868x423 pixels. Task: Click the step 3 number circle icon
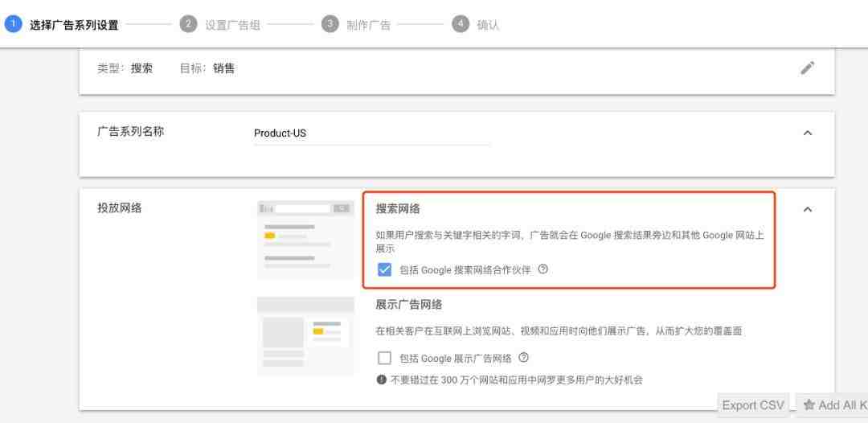pos(330,24)
